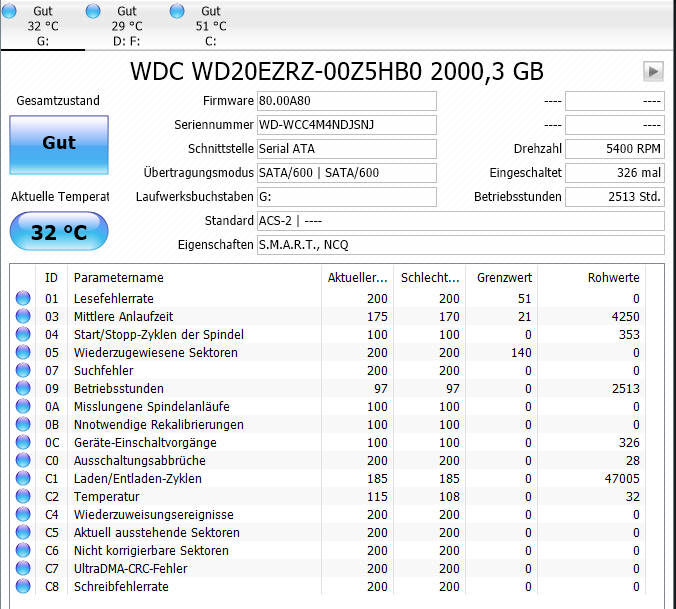The image size is (676, 609).
Task: Click the Aktueller... column header
Action: [x=357, y=278]
